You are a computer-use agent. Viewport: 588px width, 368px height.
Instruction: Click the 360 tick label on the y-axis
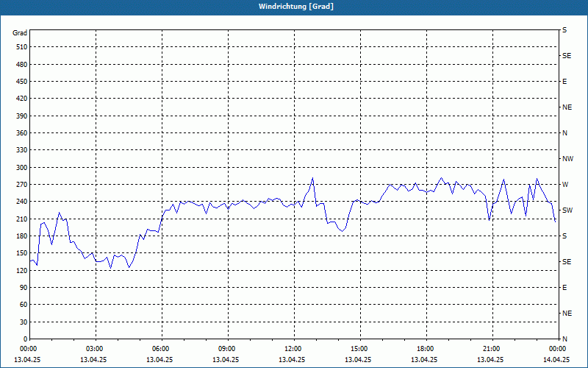tap(21, 133)
